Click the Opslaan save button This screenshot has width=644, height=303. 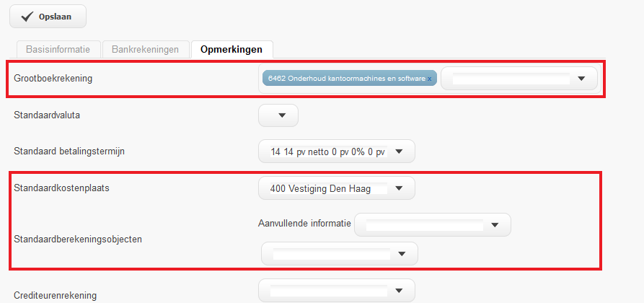48,17
